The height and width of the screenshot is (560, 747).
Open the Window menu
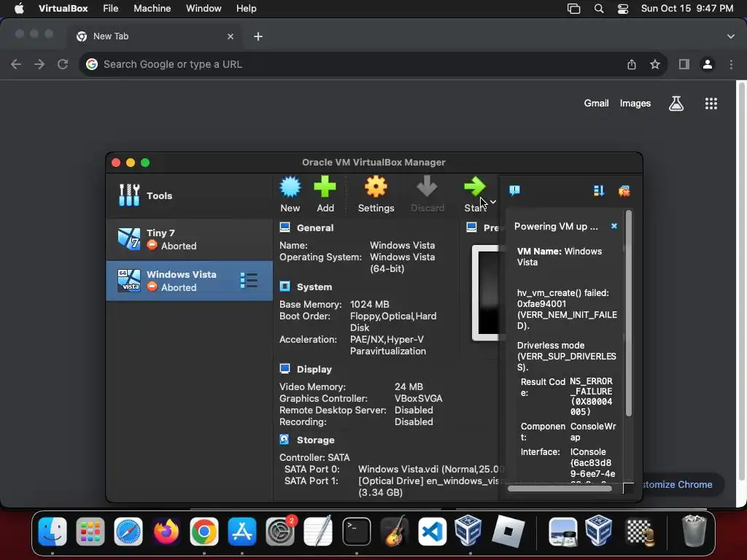click(204, 9)
